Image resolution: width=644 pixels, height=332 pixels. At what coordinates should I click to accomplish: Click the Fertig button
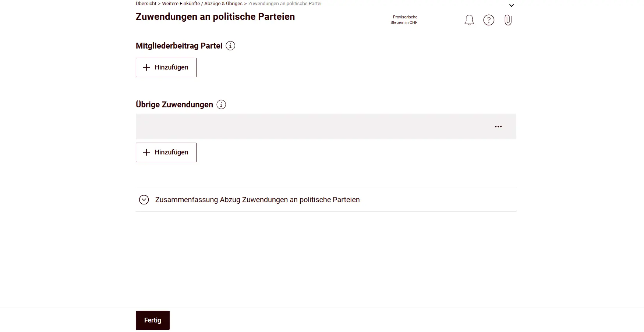tap(152, 320)
